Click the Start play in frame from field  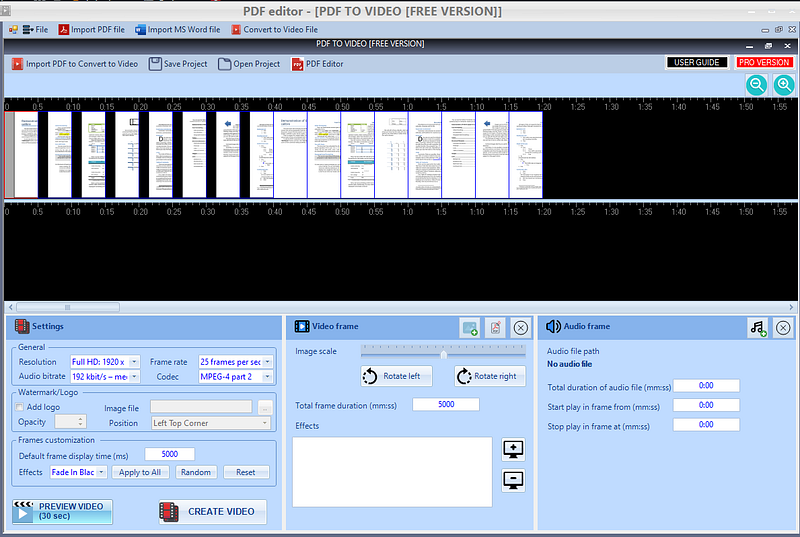tap(706, 405)
